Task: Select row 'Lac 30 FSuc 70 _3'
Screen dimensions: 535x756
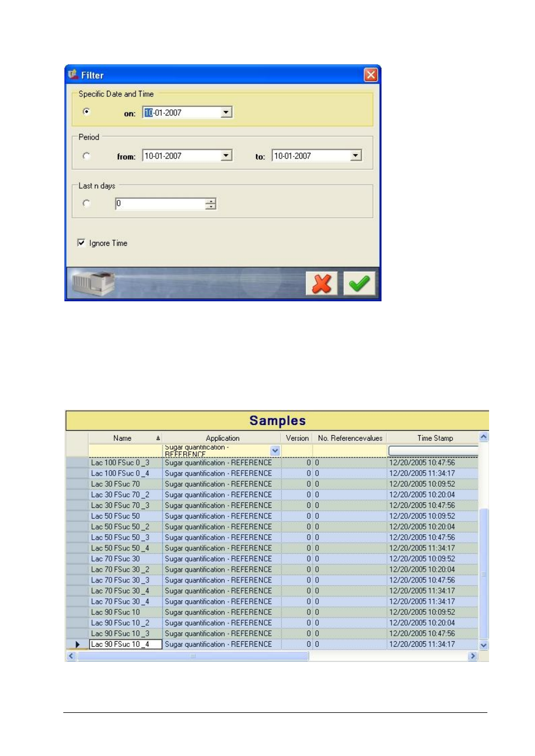Action: [x=272, y=505]
